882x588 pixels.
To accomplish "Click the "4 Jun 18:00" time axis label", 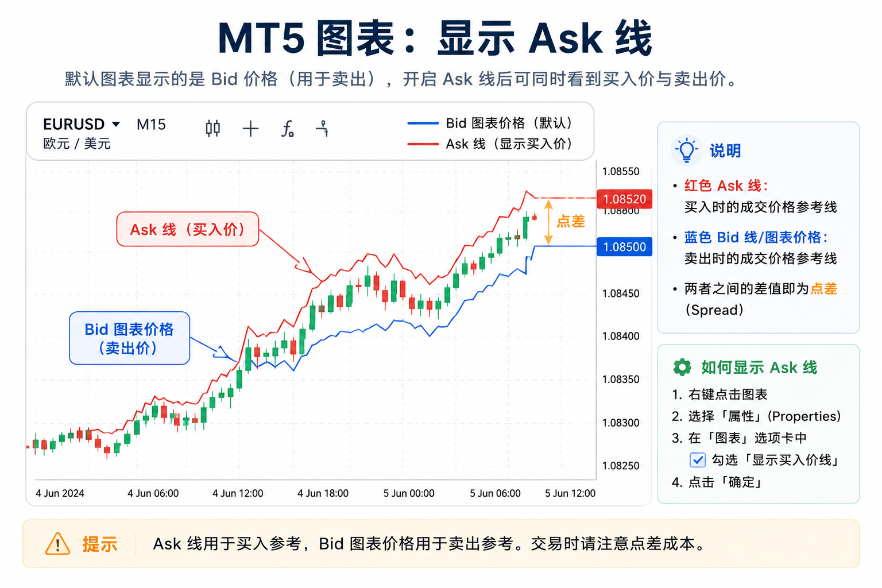I will coord(323,493).
